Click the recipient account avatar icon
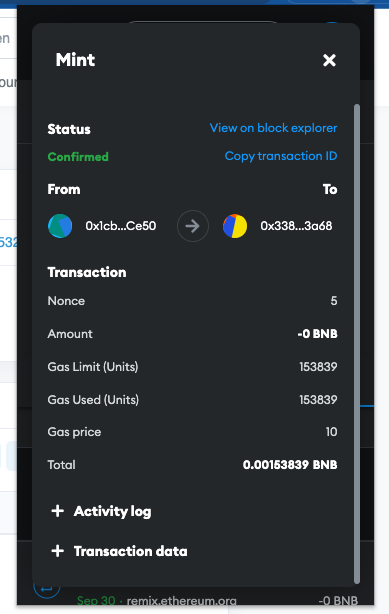Screen dimensions: 389x614 click(235, 226)
